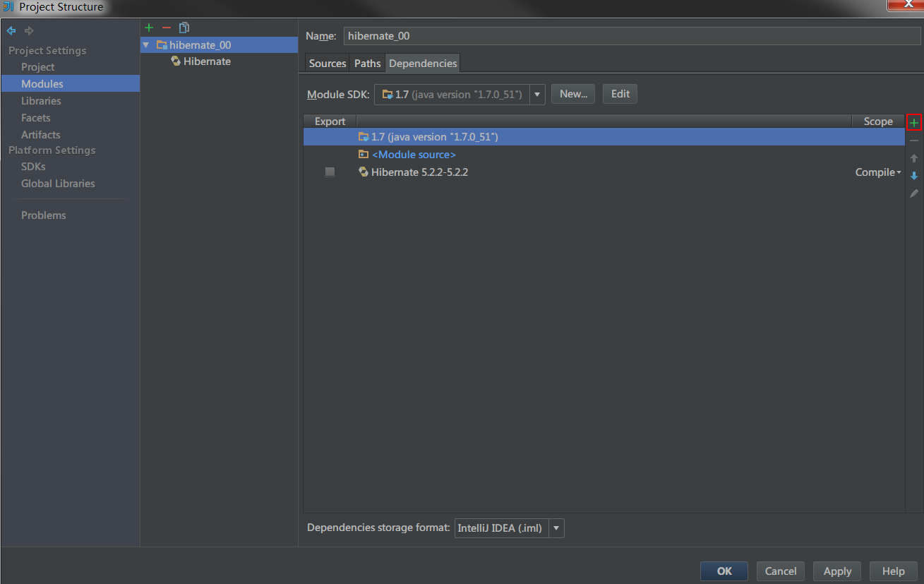The height and width of the screenshot is (584, 924).
Task: Confirm with the OK button
Action: tap(724, 571)
